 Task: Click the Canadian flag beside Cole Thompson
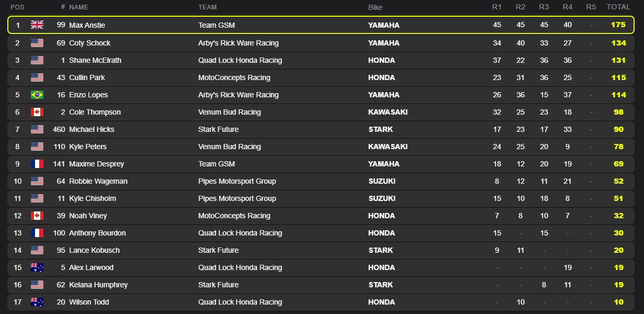[37, 112]
